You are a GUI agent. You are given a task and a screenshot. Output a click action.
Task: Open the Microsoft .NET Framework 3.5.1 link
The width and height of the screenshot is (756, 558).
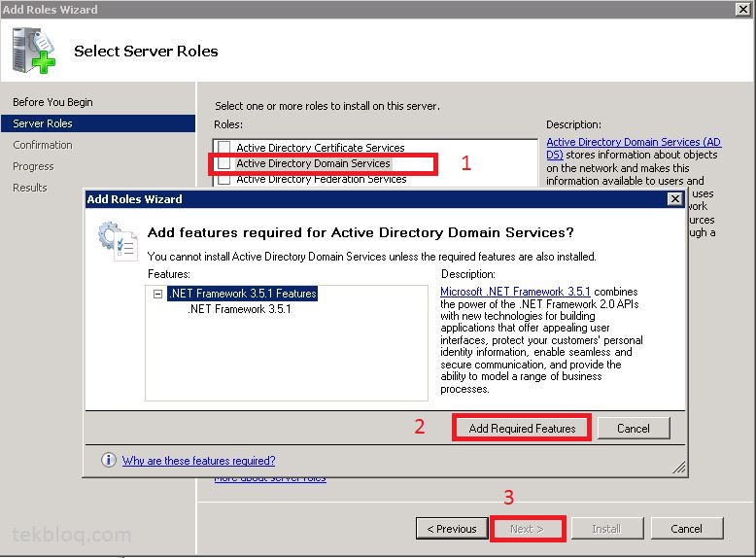[x=515, y=292]
